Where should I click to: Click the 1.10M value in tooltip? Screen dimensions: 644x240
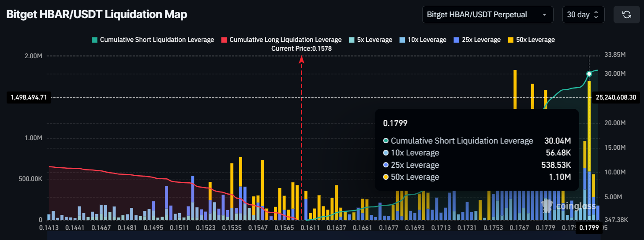point(560,177)
